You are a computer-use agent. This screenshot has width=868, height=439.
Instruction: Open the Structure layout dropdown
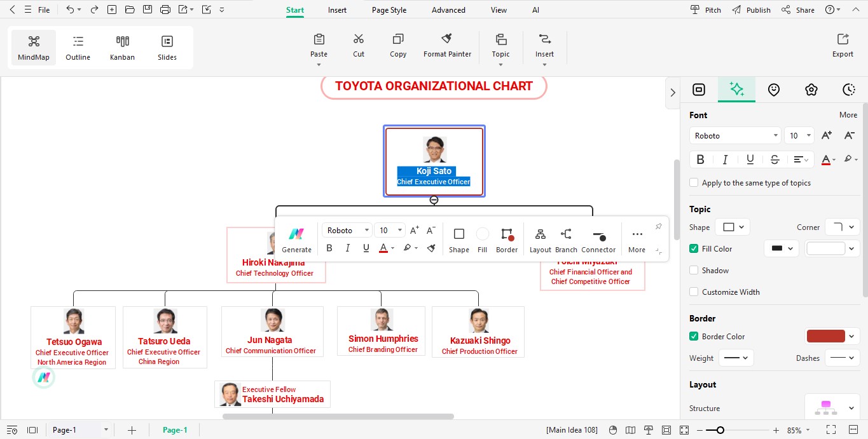[832, 408]
